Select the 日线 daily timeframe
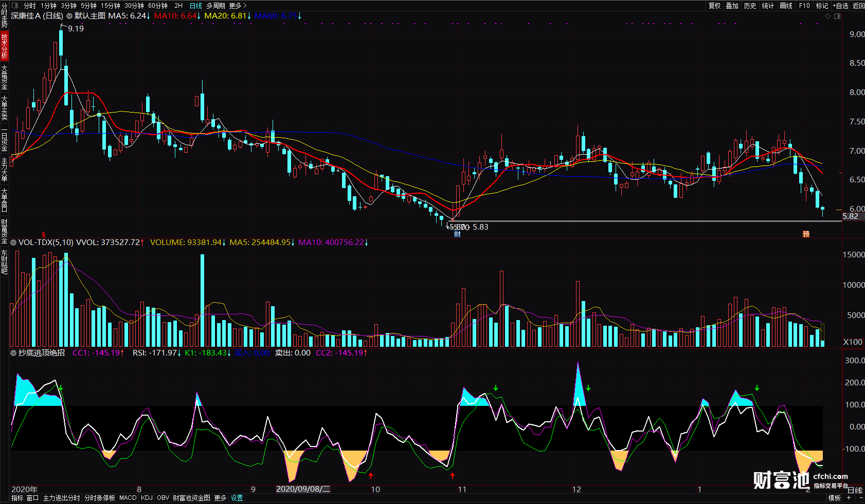Image resolution: width=865 pixels, height=504 pixels. [x=196, y=6]
